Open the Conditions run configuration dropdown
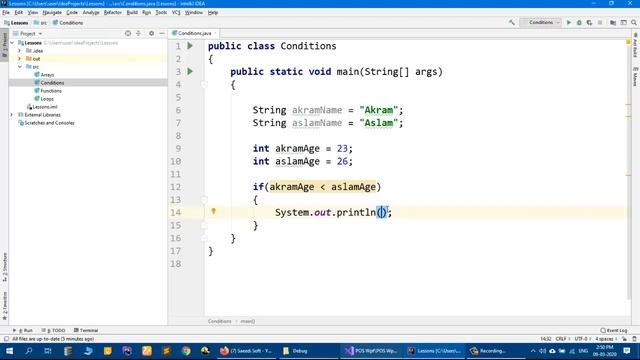 point(541,22)
